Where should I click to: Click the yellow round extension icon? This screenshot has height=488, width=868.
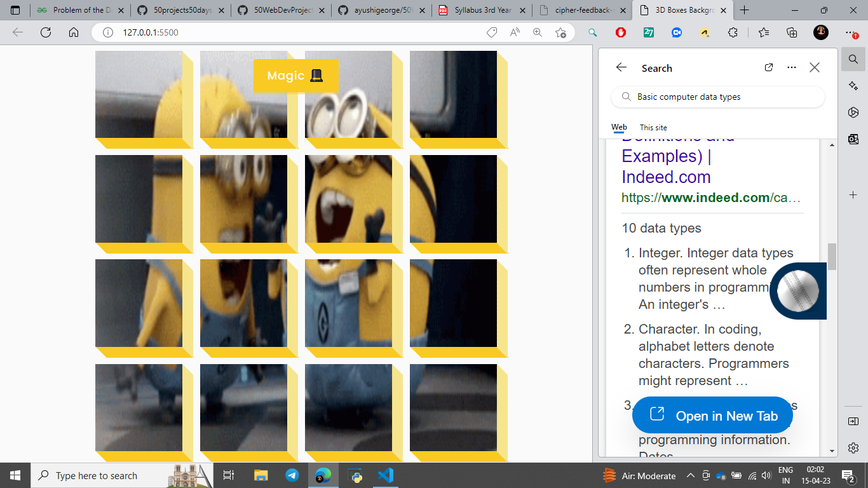click(x=705, y=32)
